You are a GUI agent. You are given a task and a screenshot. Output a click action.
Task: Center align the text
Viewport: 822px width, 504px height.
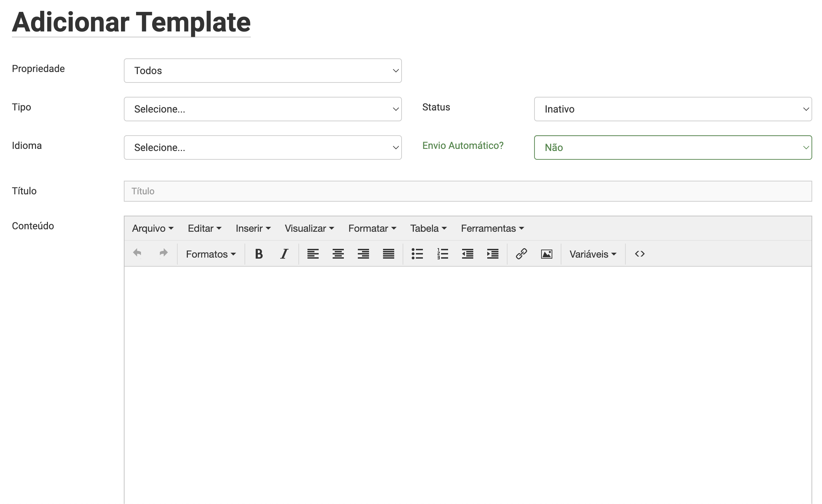pos(338,254)
